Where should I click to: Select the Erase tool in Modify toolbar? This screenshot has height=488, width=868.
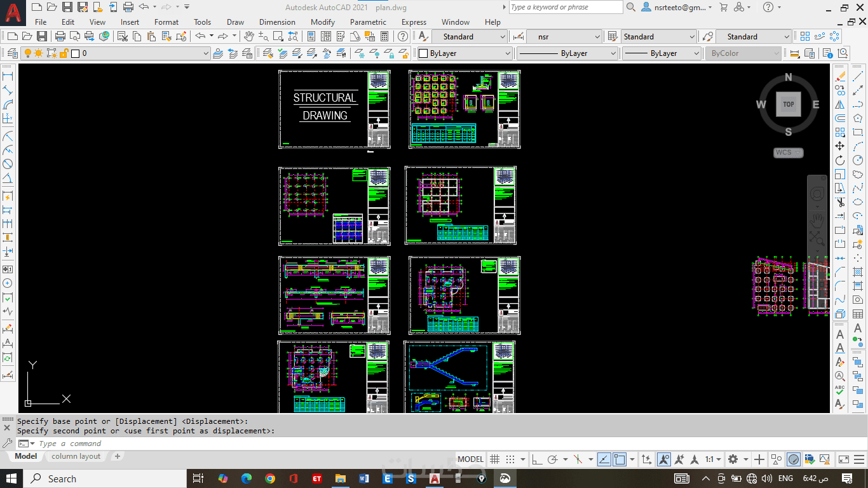pyautogui.click(x=840, y=77)
